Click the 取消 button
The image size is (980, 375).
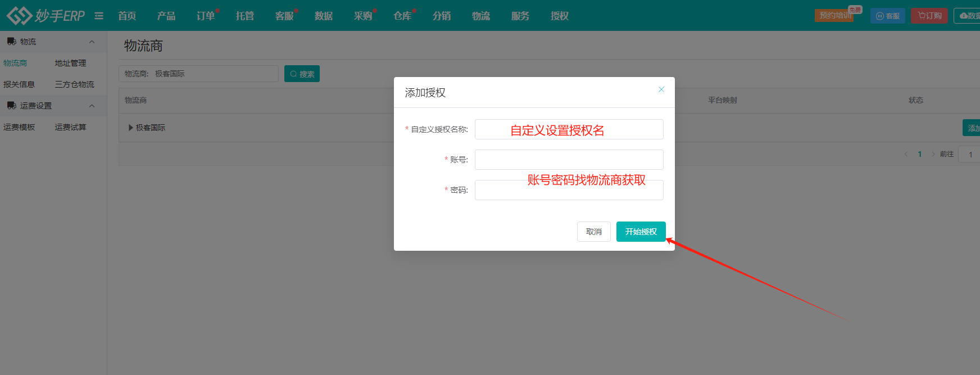pyautogui.click(x=594, y=232)
